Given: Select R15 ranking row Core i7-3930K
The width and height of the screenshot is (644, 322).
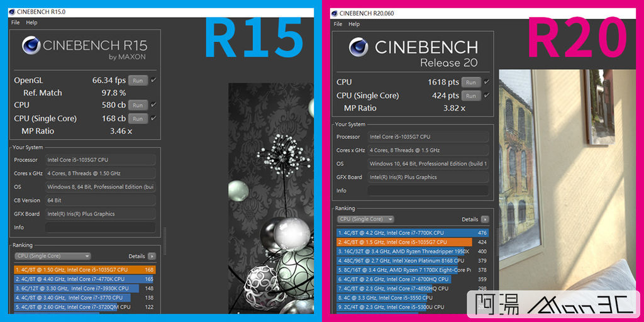Looking at the screenshot, I should [84, 288].
